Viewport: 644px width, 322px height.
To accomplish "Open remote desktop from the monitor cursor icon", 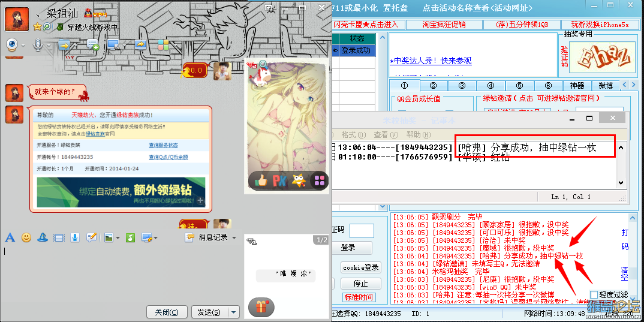I will click(113, 44).
